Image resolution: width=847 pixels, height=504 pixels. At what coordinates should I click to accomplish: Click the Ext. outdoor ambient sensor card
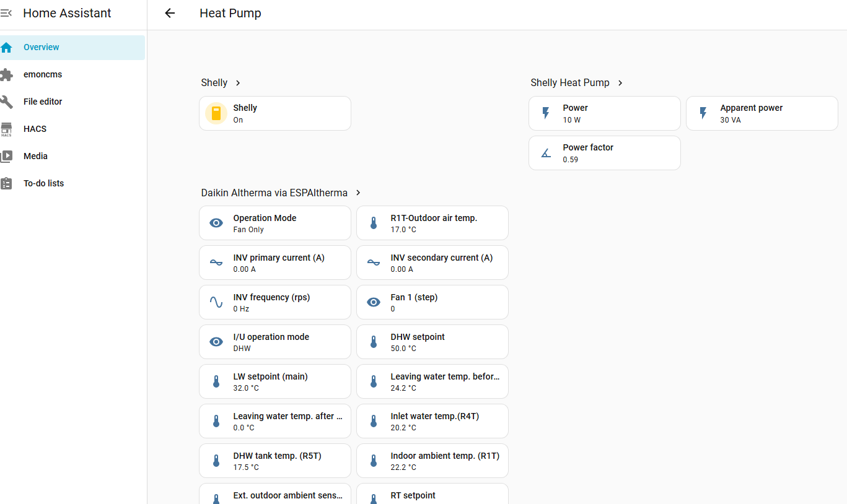[x=275, y=494]
